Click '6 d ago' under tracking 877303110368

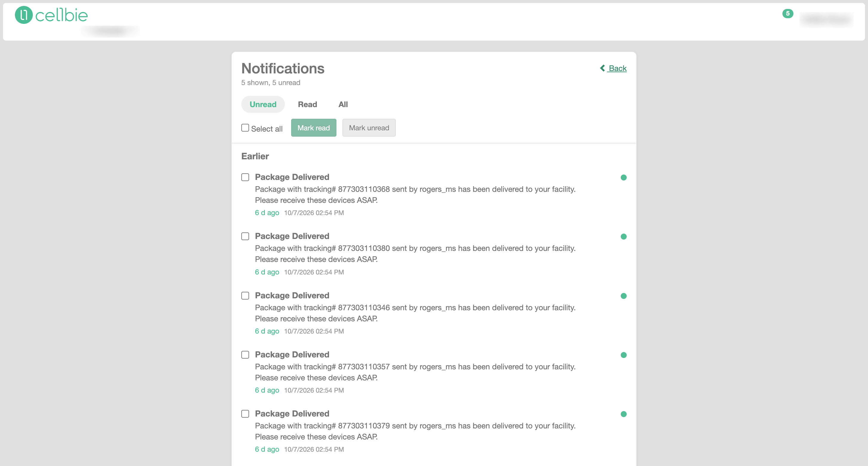[267, 213]
